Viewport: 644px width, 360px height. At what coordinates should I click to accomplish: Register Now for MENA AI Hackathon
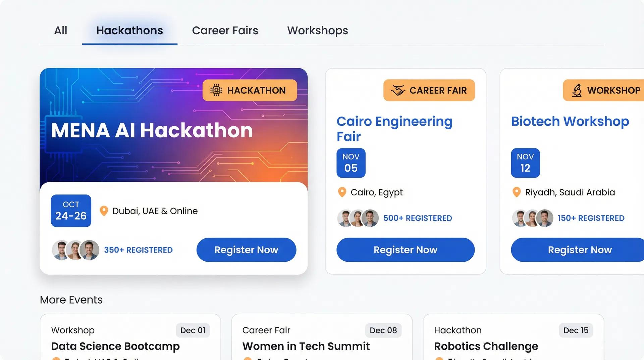(246, 250)
